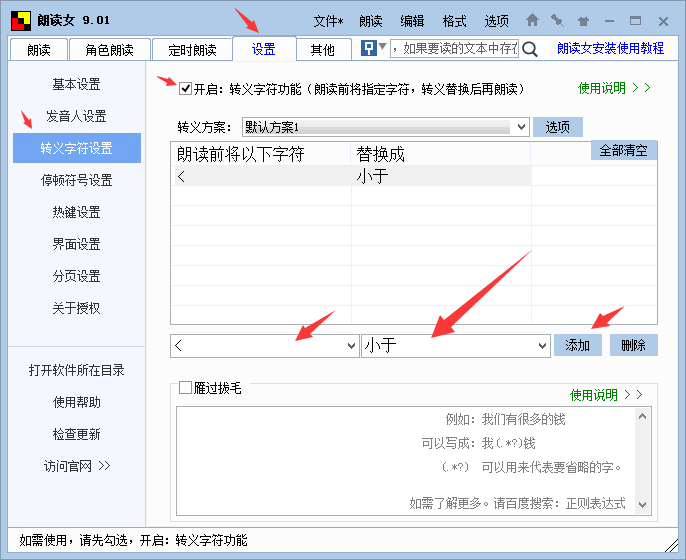Image resolution: width=686 pixels, height=560 pixels.
Task: Switch to the 定时朗读 tab
Action: coord(192,50)
